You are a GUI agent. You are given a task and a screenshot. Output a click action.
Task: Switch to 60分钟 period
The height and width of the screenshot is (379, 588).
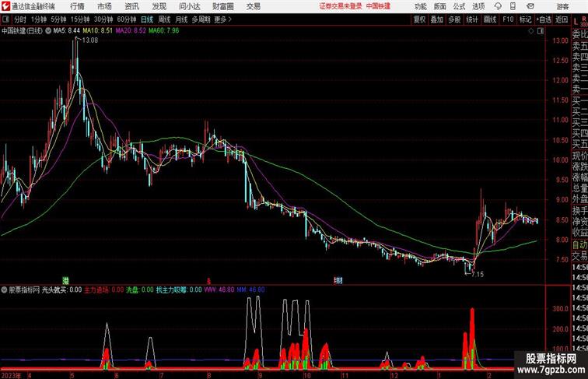[x=127, y=19]
